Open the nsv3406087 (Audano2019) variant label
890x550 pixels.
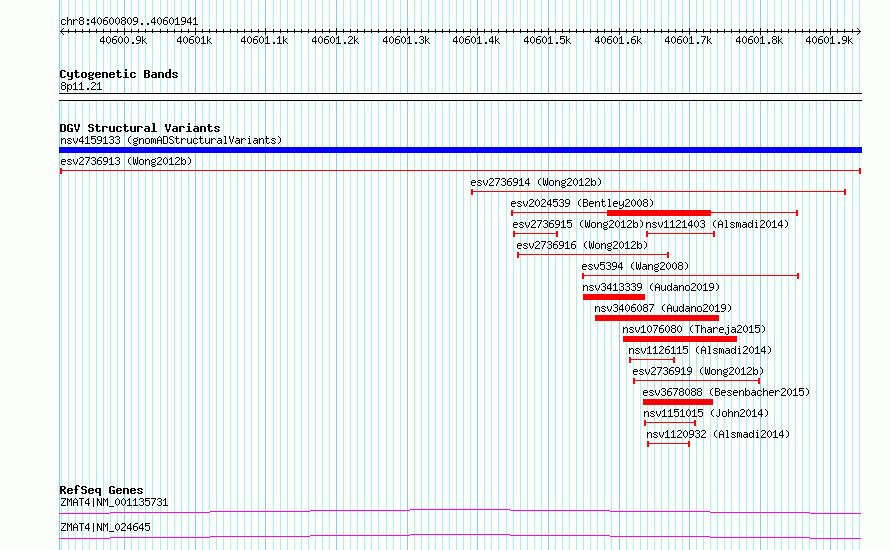click(663, 308)
